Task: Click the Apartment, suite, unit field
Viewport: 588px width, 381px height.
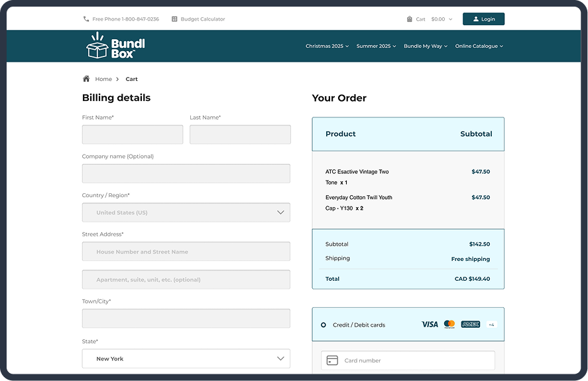Action: click(186, 279)
